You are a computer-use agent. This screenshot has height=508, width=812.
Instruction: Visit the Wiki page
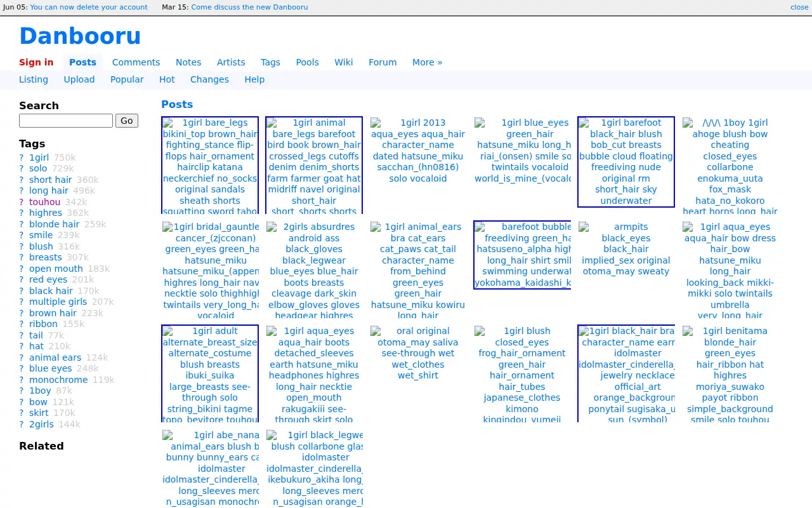pyautogui.click(x=344, y=62)
